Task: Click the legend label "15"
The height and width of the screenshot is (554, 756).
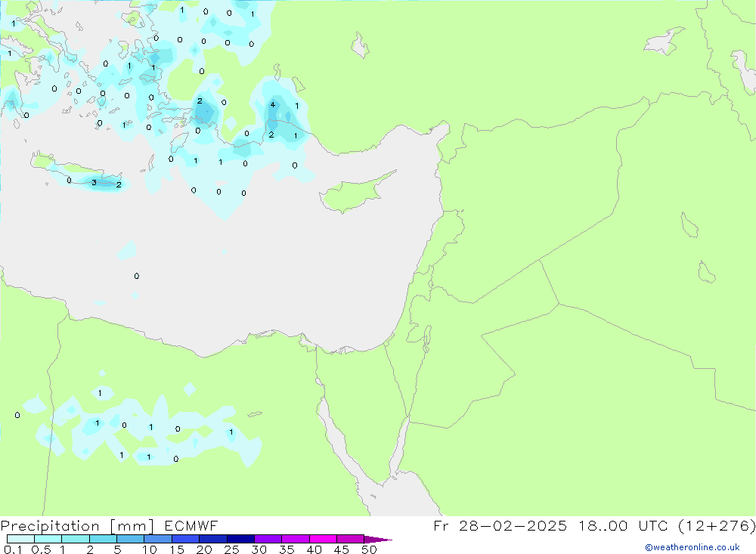Action: click(177, 549)
